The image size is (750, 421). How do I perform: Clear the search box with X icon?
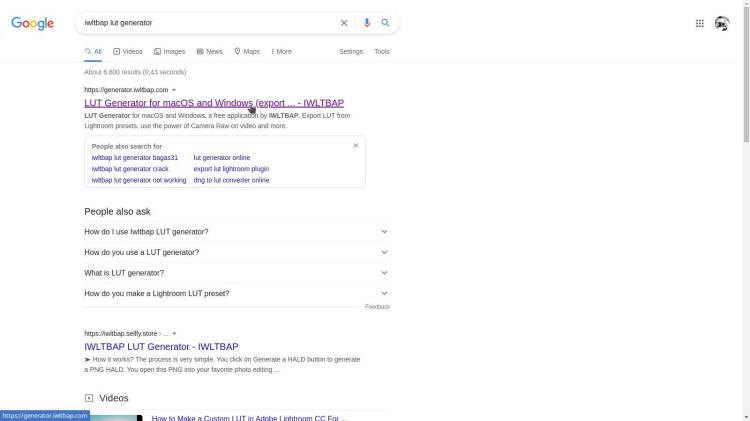[344, 23]
